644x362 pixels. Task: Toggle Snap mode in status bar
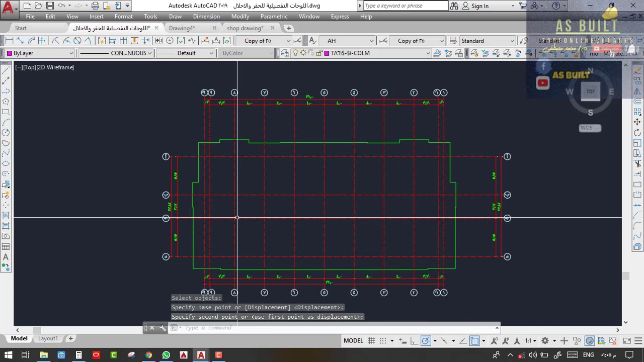click(383, 341)
